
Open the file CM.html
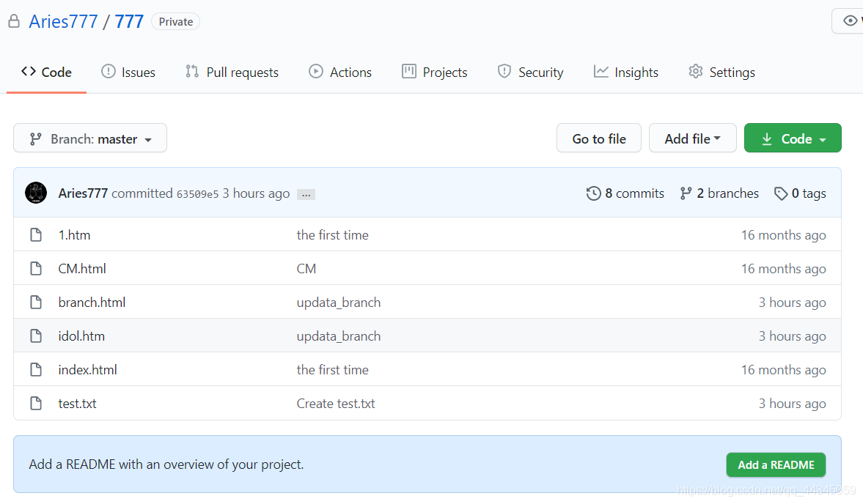(82, 269)
